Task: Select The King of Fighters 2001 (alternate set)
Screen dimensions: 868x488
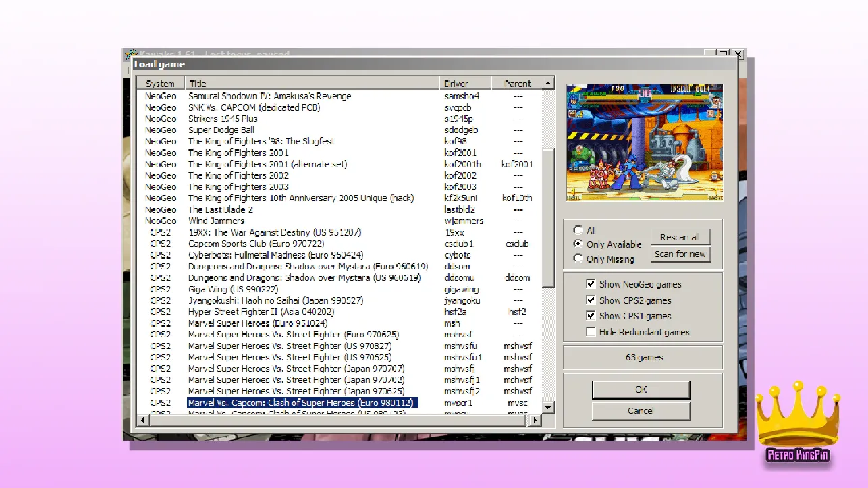Action: [340, 164]
